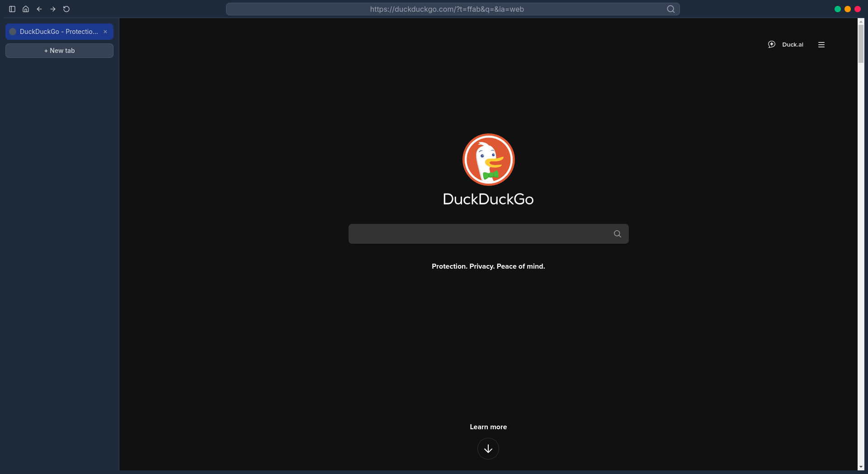Click the magnifier icon in the search box

tap(617, 234)
